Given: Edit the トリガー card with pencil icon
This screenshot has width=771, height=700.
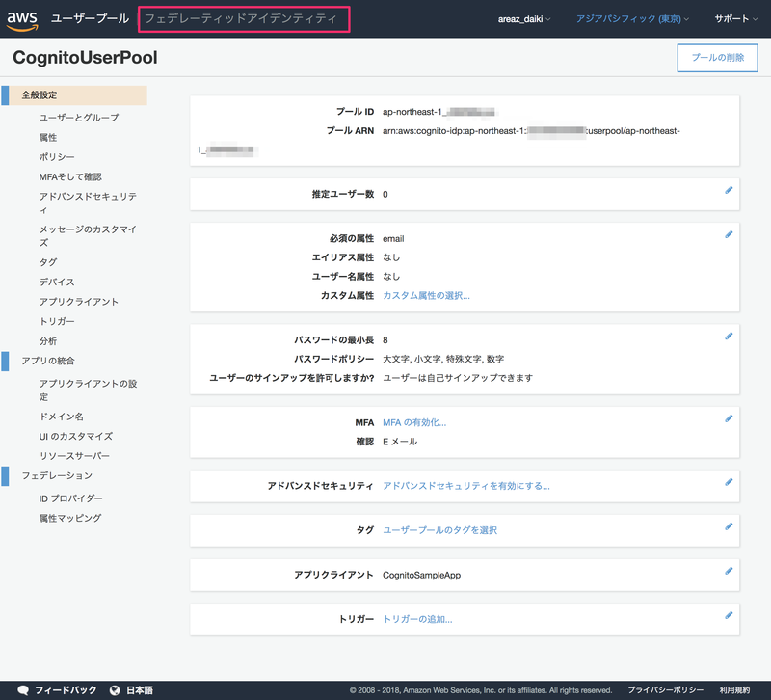Looking at the screenshot, I should pyautogui.click(x=729, y=615).
